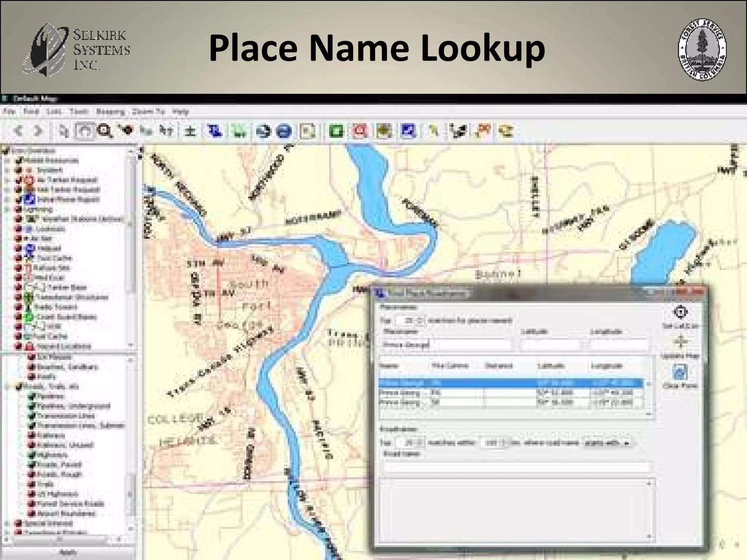
Task: Toggle the Fuel Cache layer checkbox
Action: pos(18,336)
